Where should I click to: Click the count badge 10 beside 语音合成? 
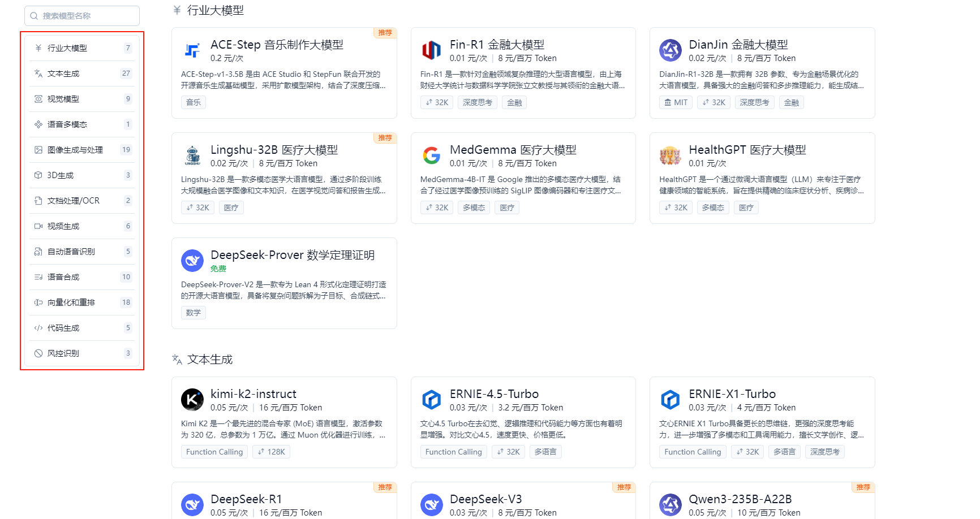[x=126, y=277]
